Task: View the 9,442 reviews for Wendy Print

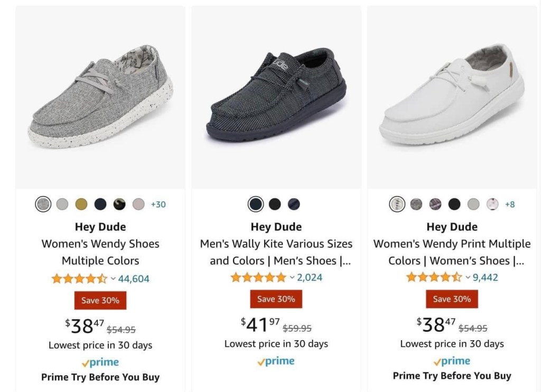Action: pos(485,277)
